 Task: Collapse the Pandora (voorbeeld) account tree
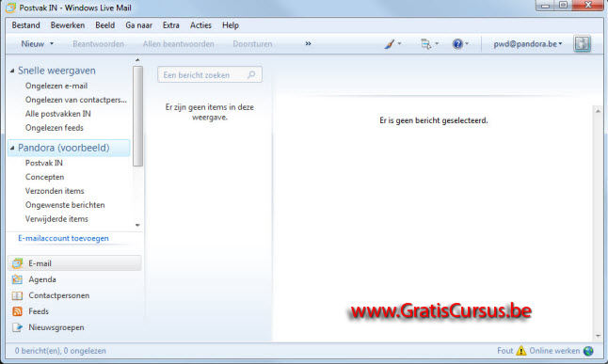[12, 148]
